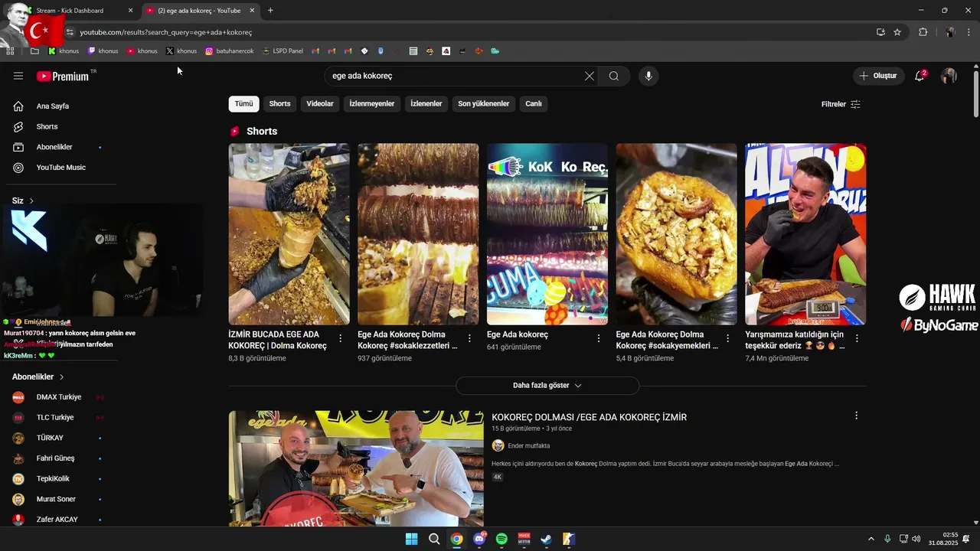Open options menu for 'Ege Ada kokoreç' short
980x551 pixels.
(x=599, y=337)
